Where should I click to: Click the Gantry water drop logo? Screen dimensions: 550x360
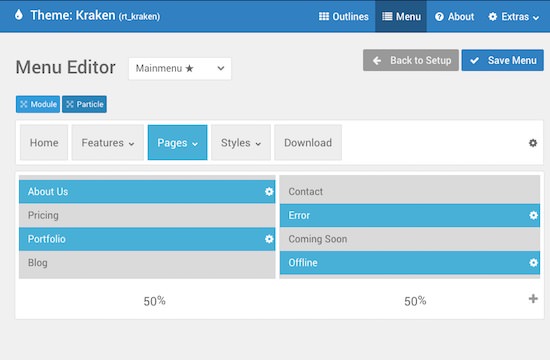[x=19, y=15]
